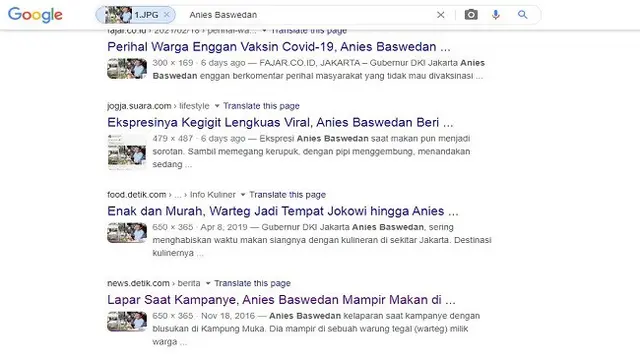This screenshot has height=360, width=640.
Task: Click the jogja.suara.com › lifestyle breadcrumb
Action: tap(158, 106)
